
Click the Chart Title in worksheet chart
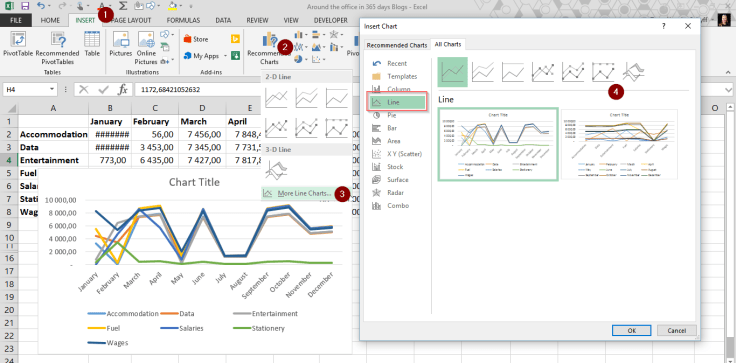[x=194, y=182]
